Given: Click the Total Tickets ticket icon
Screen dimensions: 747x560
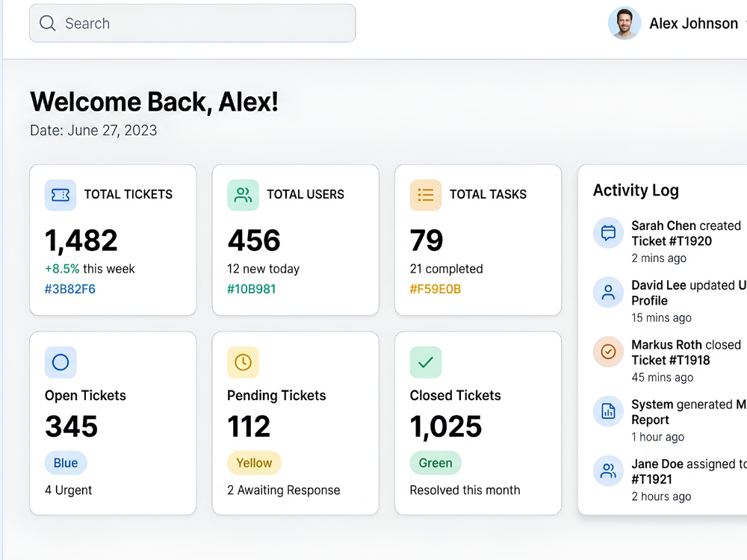Looking at the screenshot, I should point(61,195).
